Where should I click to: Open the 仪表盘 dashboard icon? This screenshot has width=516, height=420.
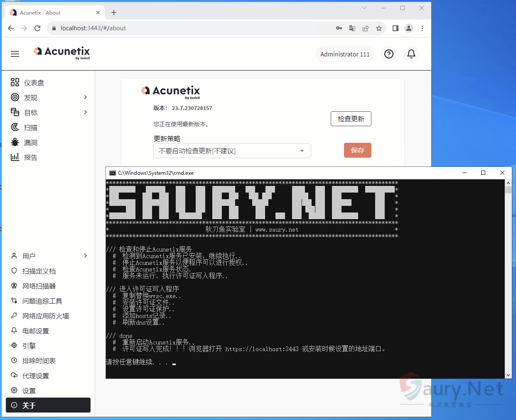pos(15,83)
